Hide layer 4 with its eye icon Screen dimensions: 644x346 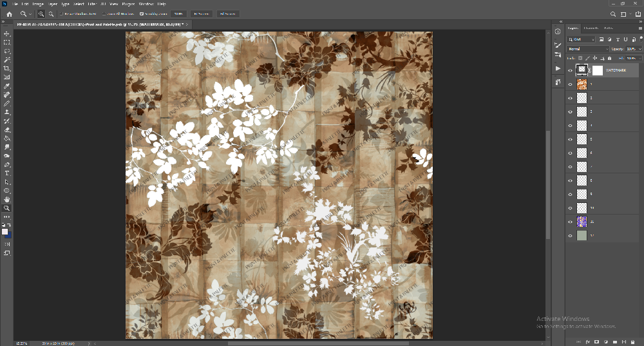click(x=570, y=126)
